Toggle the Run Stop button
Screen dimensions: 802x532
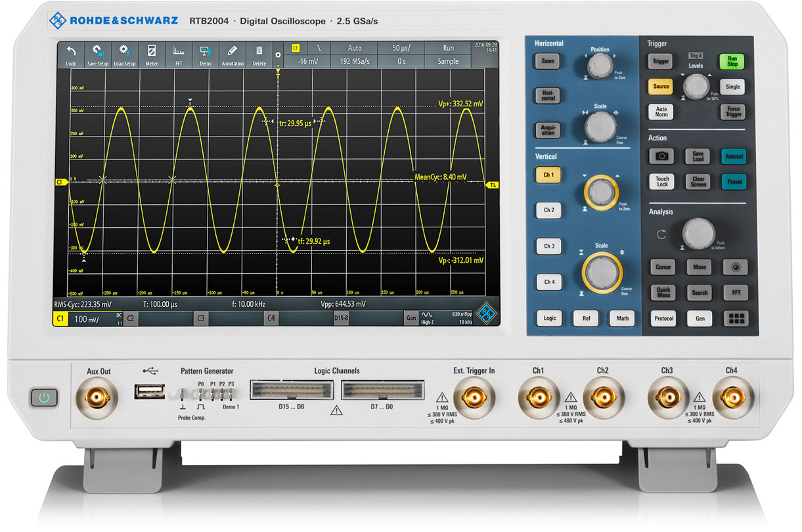tap(732, 61)
